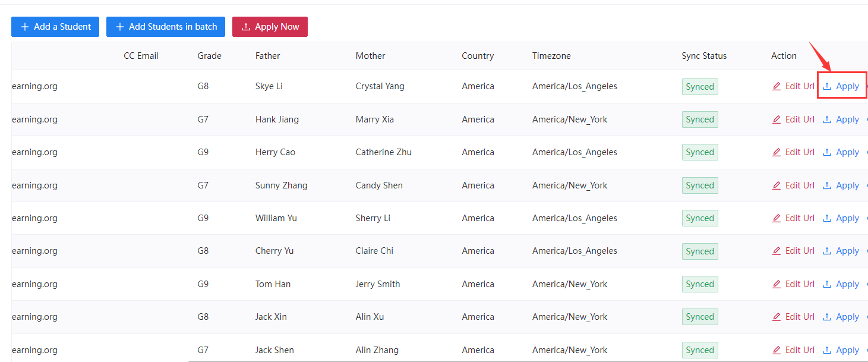This screenshot has height=362, width=868.
Task: Click the upload icon on Apply Now
Action: click(246, 27)
